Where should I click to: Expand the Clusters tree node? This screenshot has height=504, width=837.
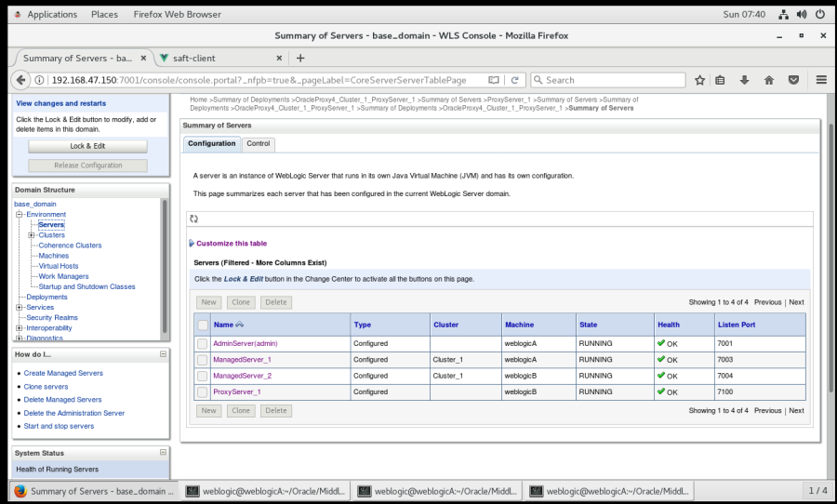31,235
